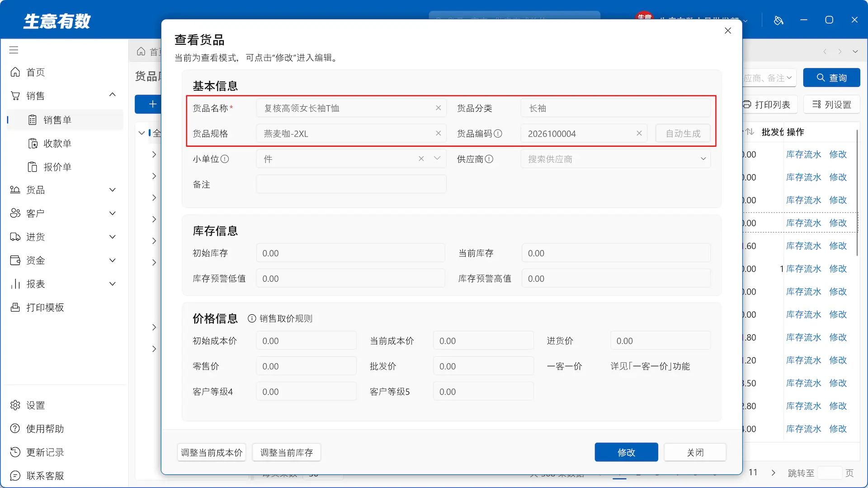Clear the 货品规格 field with its X icon
The height and width of the screenshot is (488, 868).
[x=438, y=133]
